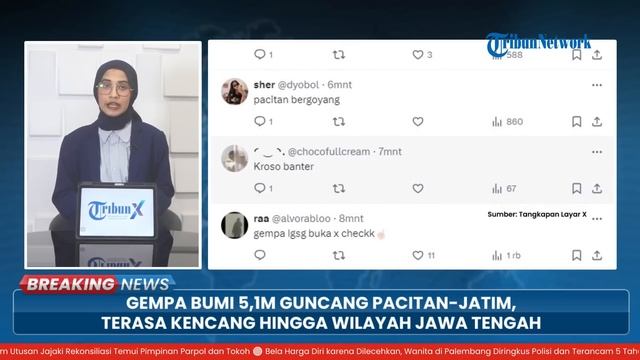Click the presenter video panel
Image resolution: width=640 pixels, height=360 pixels.
tap(113, 155)
